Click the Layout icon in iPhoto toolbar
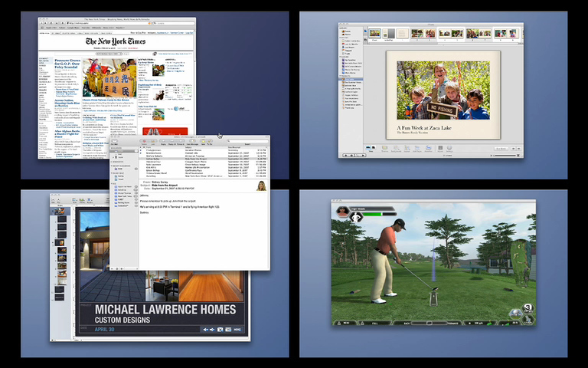588x368 pixels. point(407,147)
